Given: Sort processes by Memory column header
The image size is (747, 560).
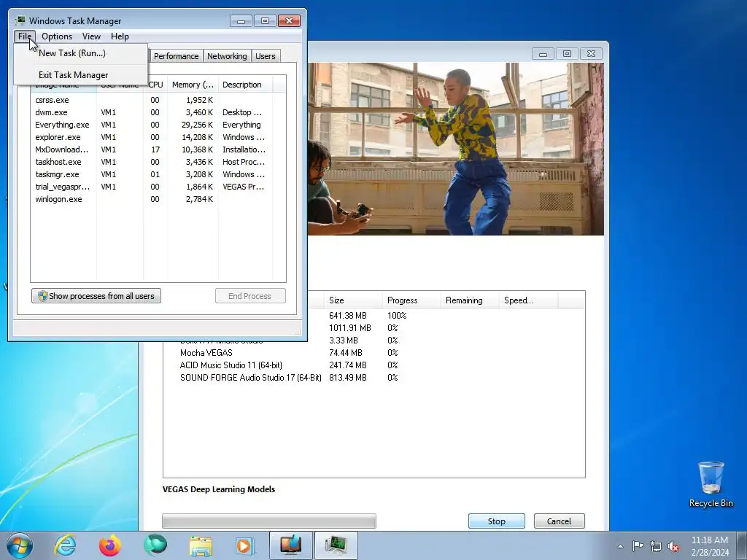Looking at the screenshot, I should click(193, 85).
